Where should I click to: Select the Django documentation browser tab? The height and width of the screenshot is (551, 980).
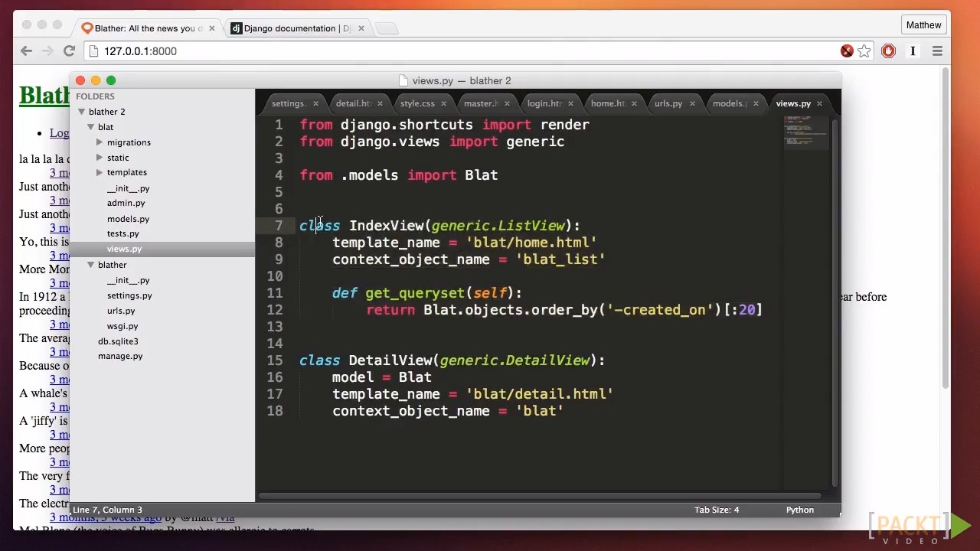point(296,28)
